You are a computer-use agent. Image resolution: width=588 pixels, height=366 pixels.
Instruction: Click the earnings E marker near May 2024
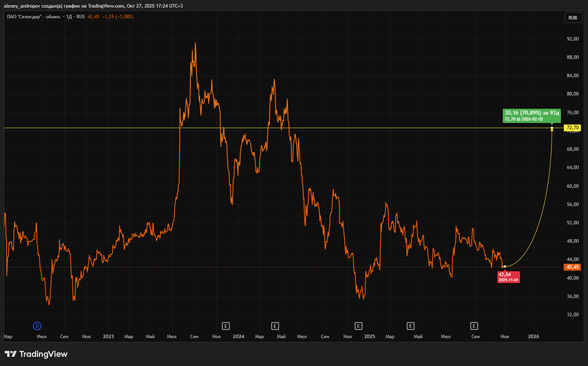point(275,326)
